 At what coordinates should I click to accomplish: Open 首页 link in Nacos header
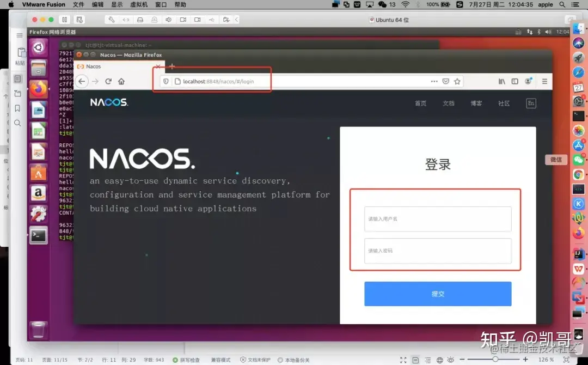pos(420,103)
